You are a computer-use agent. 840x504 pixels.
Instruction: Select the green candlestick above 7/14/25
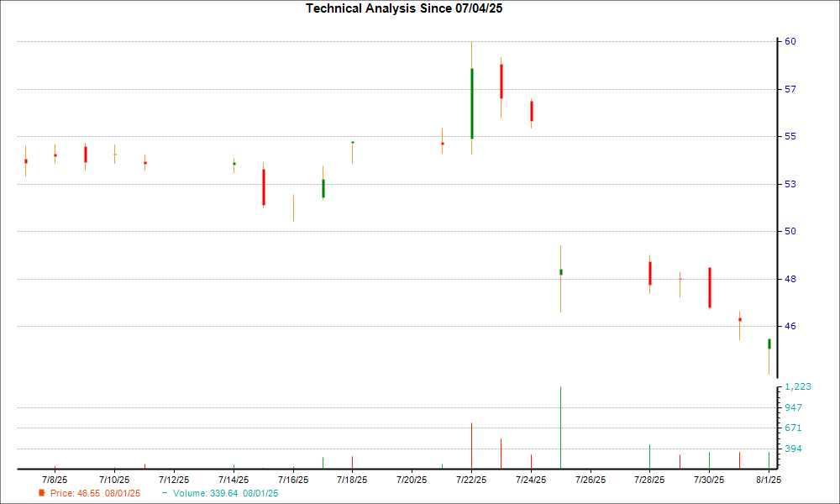point(234,164)
